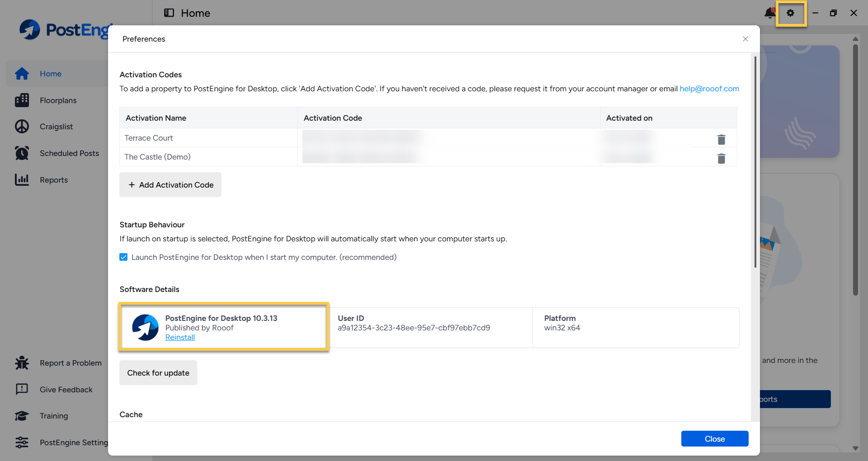Click the PostEngine for Desktop 10.3.13 text
This screenshot has width=868, height=461.
(x=222, y=318)
